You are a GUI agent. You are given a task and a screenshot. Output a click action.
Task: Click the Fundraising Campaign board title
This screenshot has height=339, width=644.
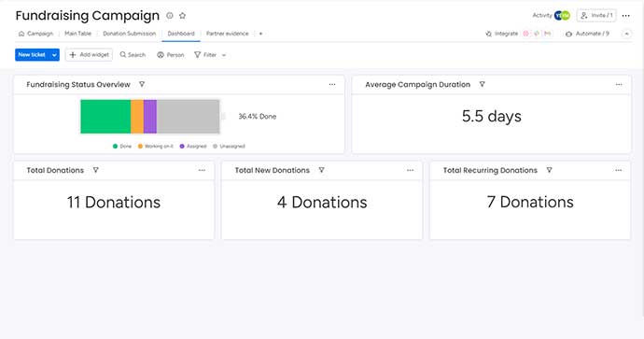[88, 16]
